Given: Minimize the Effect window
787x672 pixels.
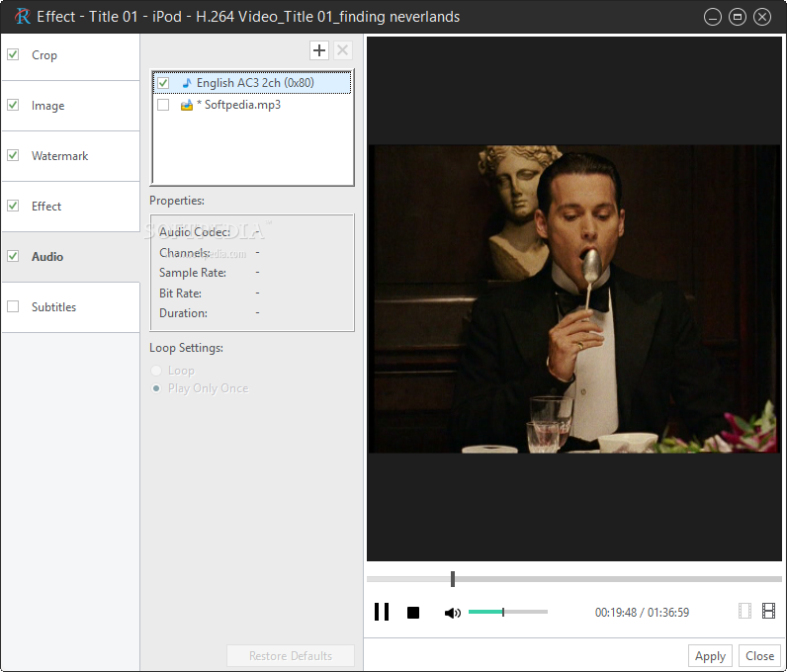Looking at the screenshot, I should [712, 17].
